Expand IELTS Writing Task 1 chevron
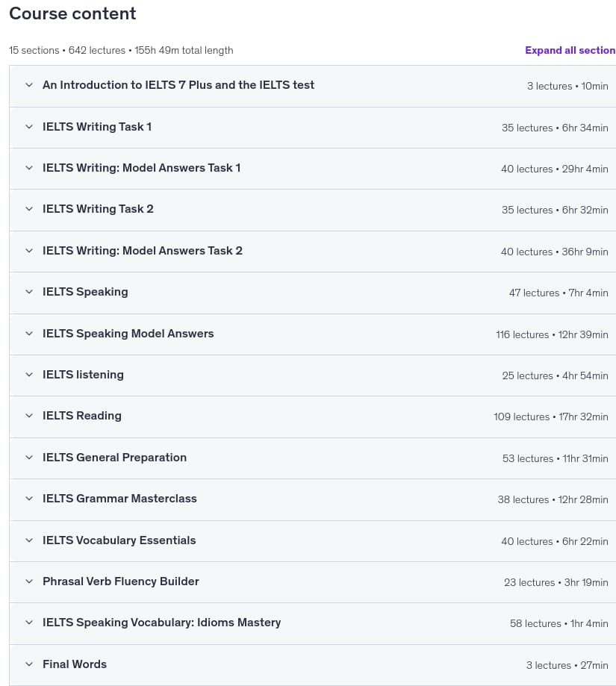616x686 pixels. pyautogui.click(x=29, y=127)
